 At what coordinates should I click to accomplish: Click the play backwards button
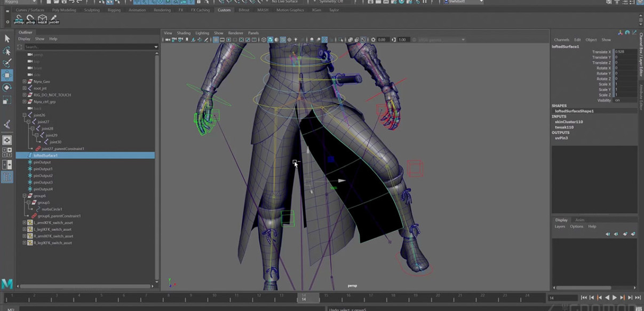[x=607, y=298]
